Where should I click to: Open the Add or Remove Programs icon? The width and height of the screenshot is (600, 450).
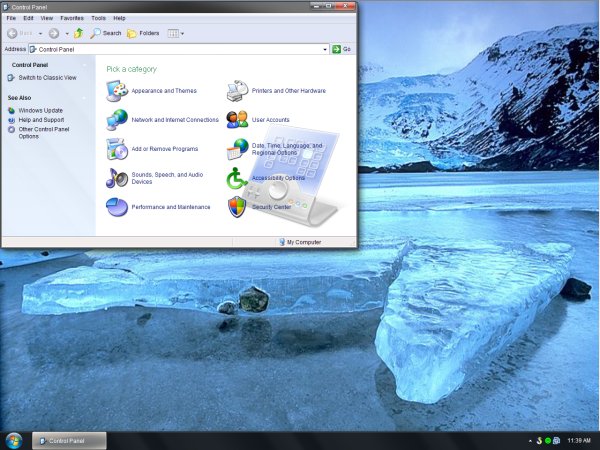point(116,149)
